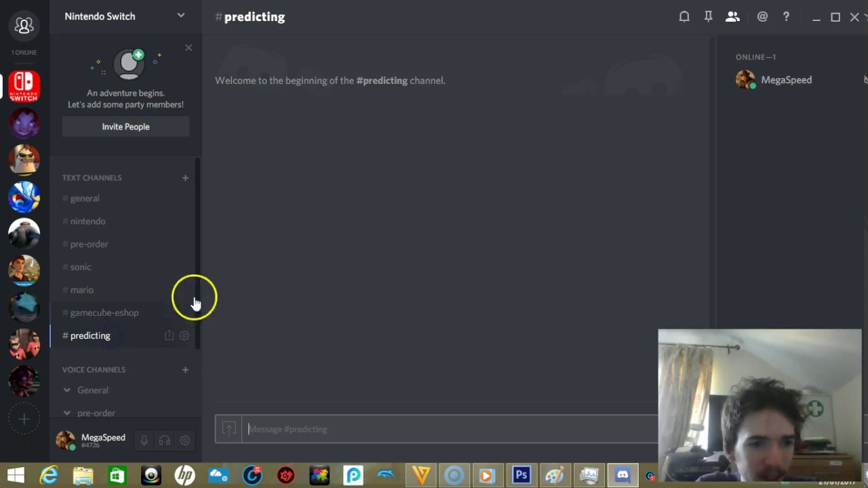Image resolution: width=868 pixels, height=488 pixels.
Task: Open Photoshop from the taskbar
Action: 521,475
